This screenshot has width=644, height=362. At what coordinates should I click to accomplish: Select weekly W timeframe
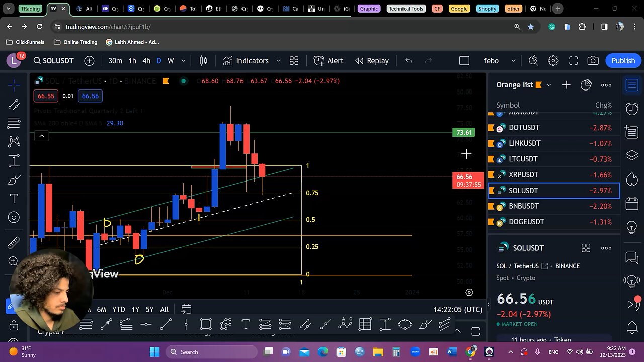171,61
